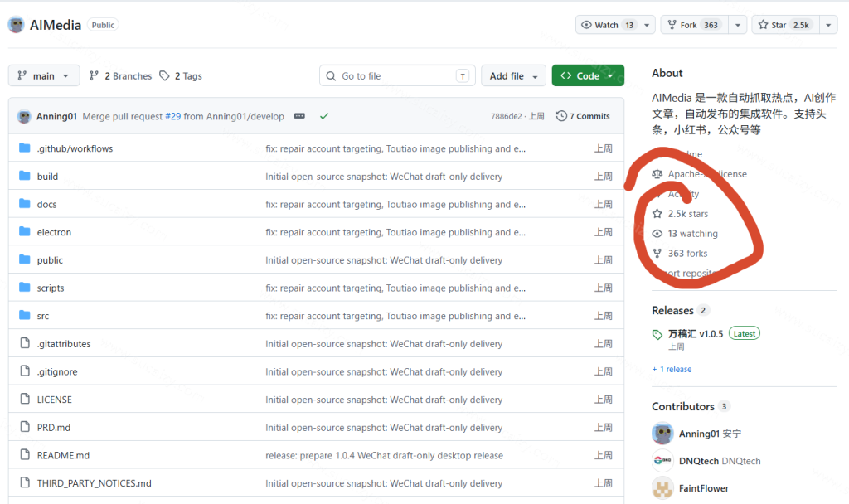View the 7 Commits history
The image size is (849, 504).
coord(583,116)
